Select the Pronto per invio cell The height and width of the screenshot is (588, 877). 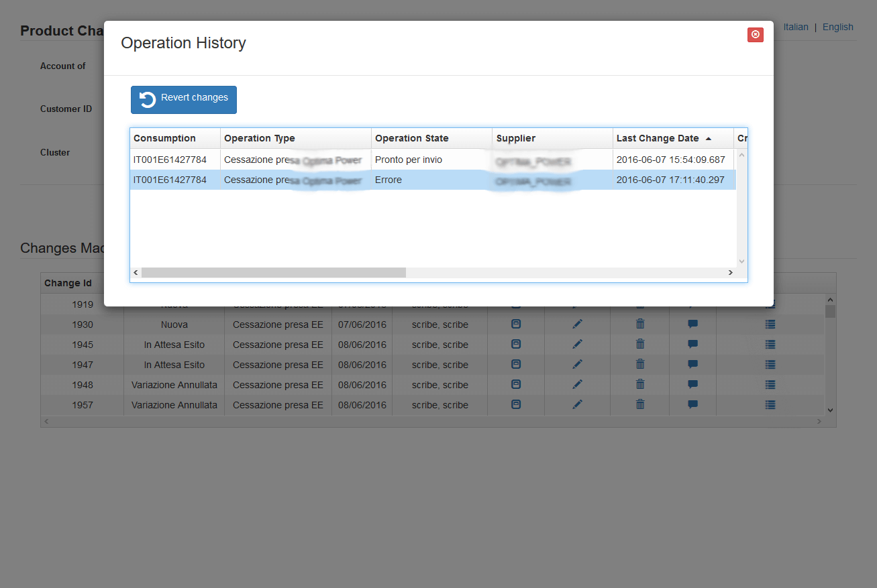(431, 160)
